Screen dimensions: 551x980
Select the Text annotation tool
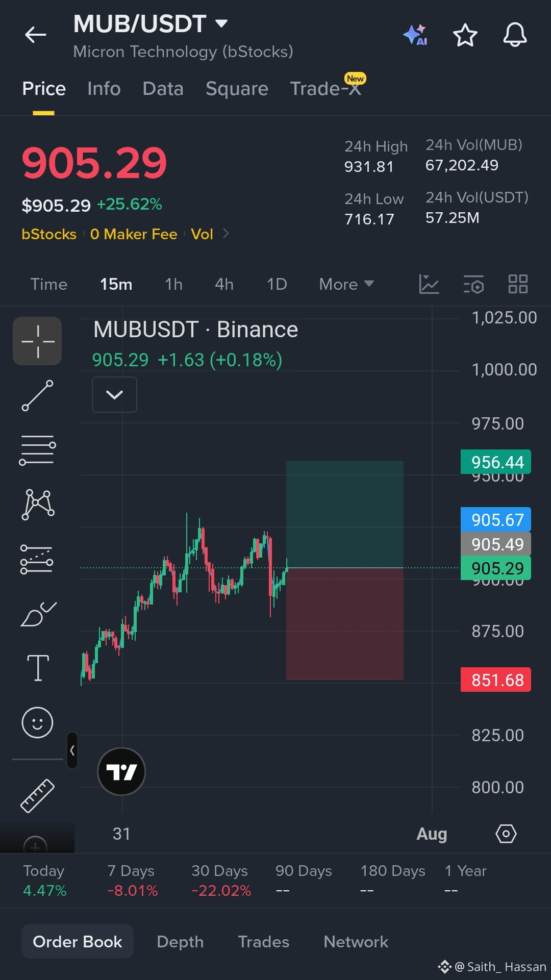[38, 668]
